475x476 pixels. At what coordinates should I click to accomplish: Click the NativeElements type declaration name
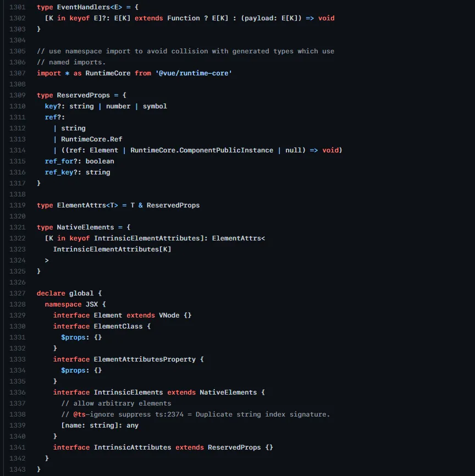point(85,227)
